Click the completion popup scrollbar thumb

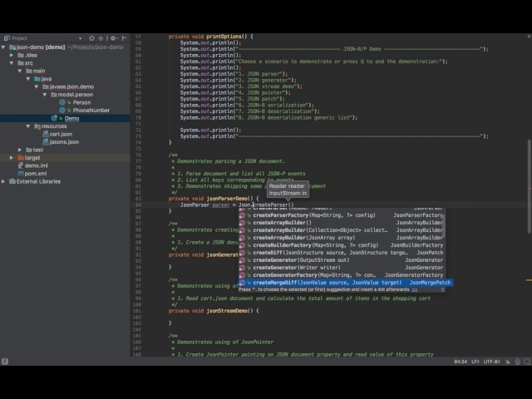coord(444,227)
